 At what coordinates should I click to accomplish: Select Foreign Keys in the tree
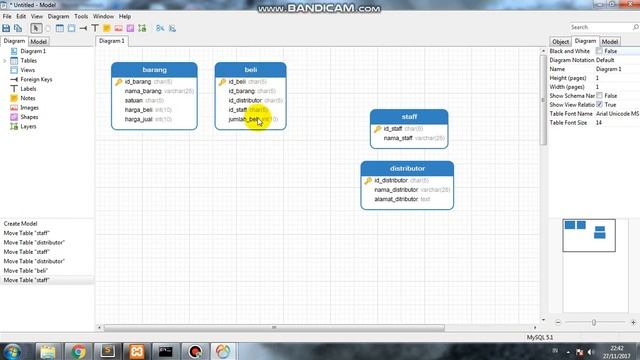click(36, 80)
